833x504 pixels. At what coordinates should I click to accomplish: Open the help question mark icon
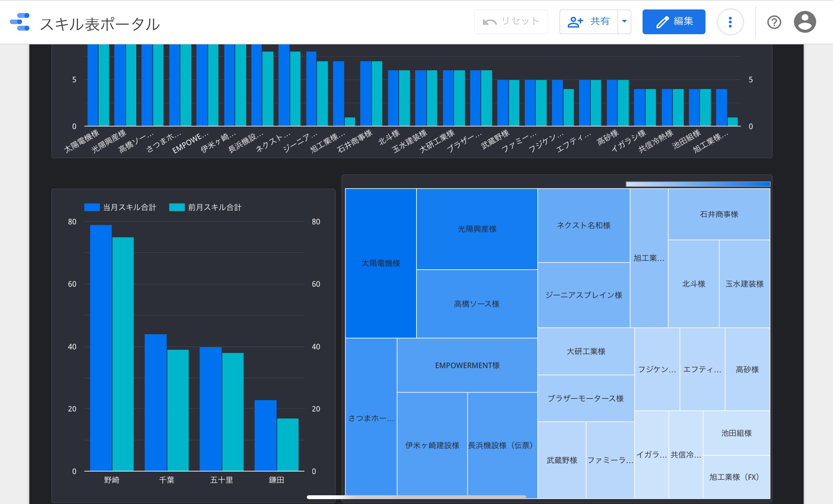click(x=774, y=22)
